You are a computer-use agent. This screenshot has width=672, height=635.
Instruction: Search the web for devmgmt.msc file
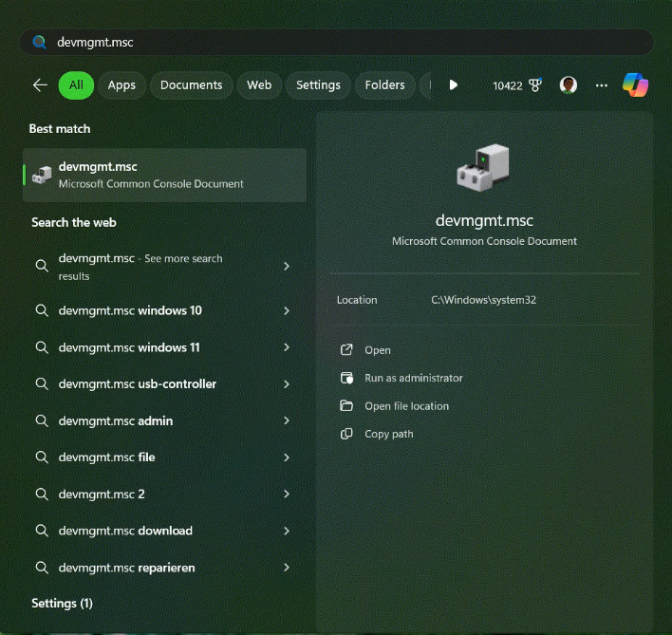(164, 458)
